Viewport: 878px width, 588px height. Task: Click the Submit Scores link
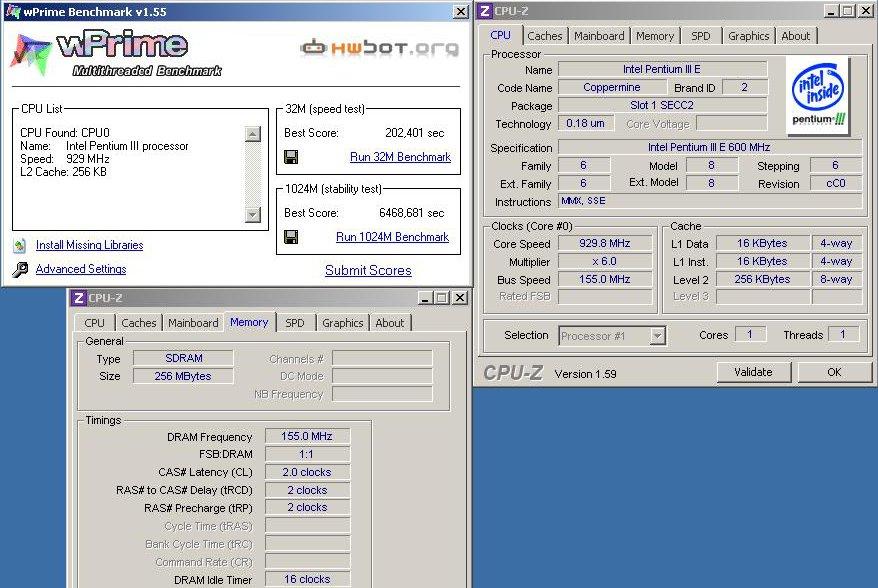coord(368,270)
